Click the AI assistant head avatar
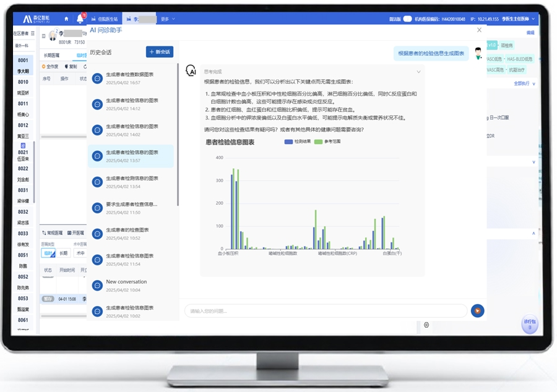 (x=191, y=70)
